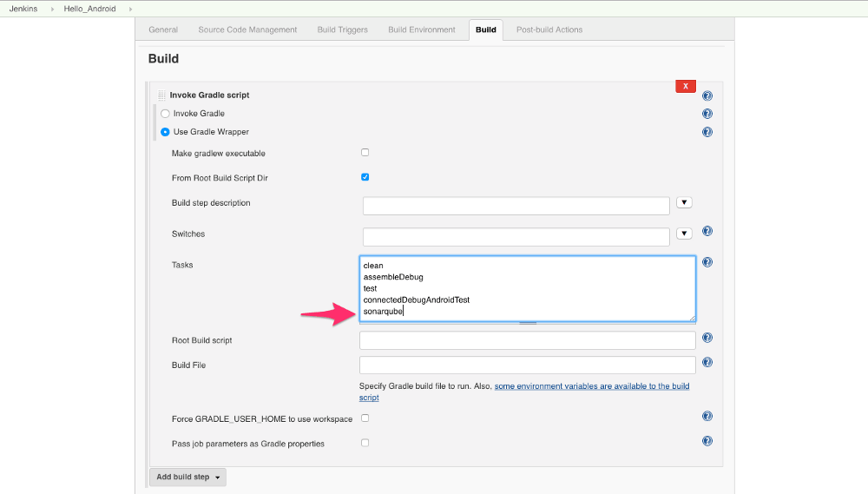Open the environment variables help link
This screenshot has width=868, height=494.
(592, 386)
